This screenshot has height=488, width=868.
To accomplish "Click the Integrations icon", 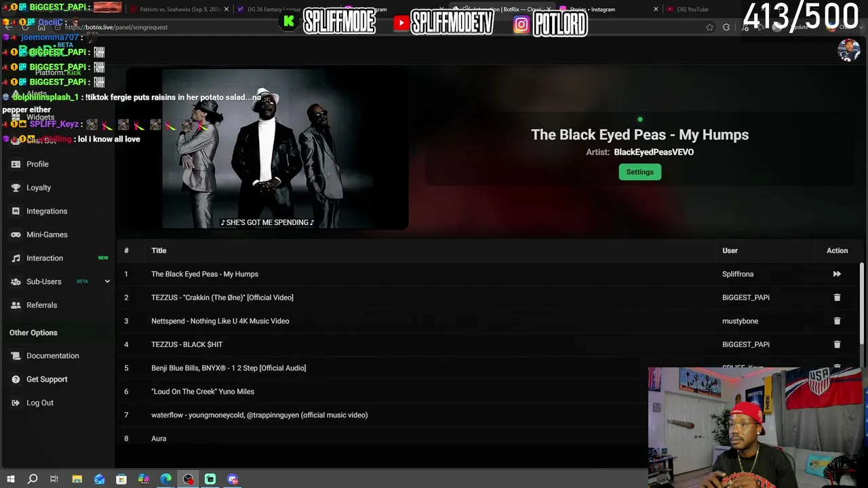I will (16, 211).
